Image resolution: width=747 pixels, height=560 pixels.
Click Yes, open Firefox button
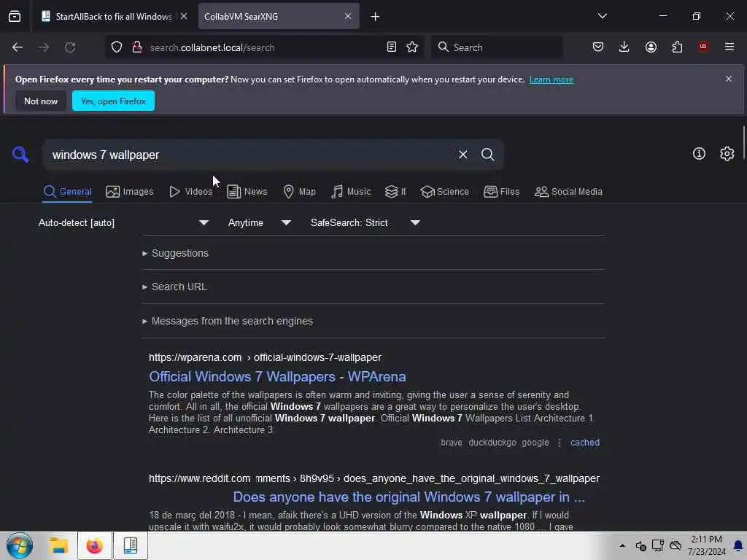tap(113, 101)
